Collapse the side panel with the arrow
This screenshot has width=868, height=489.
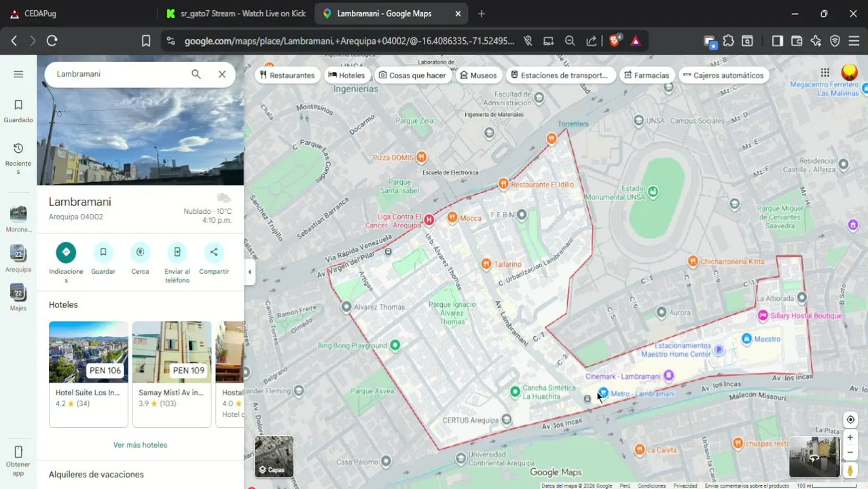pos(249,272)
